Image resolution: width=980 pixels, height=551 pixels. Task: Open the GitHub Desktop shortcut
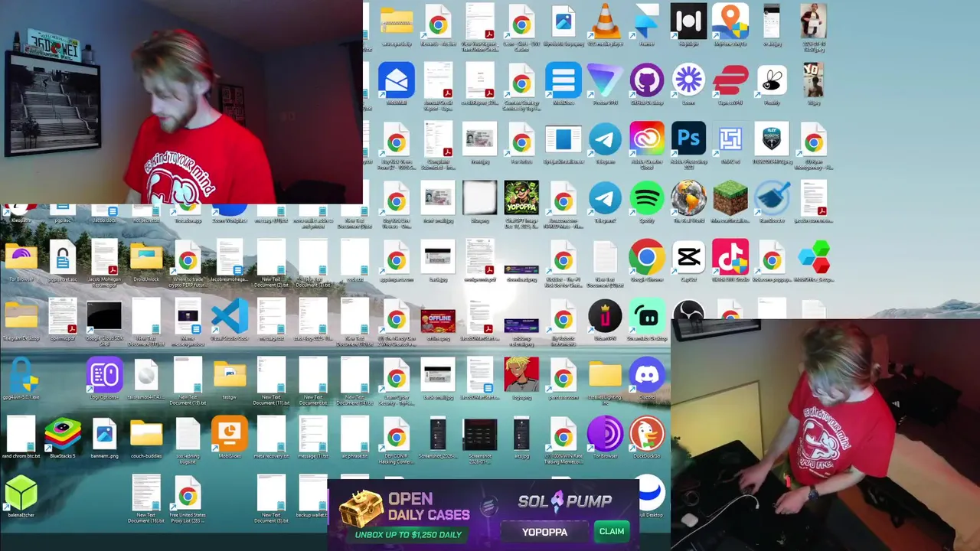647,80
